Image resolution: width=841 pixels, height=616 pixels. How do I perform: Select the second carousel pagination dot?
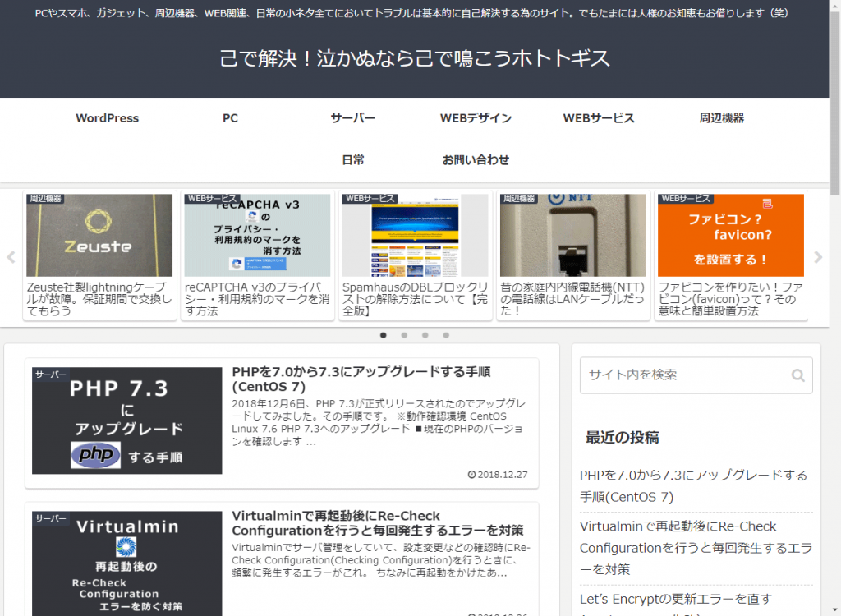[x=404, y=335]
